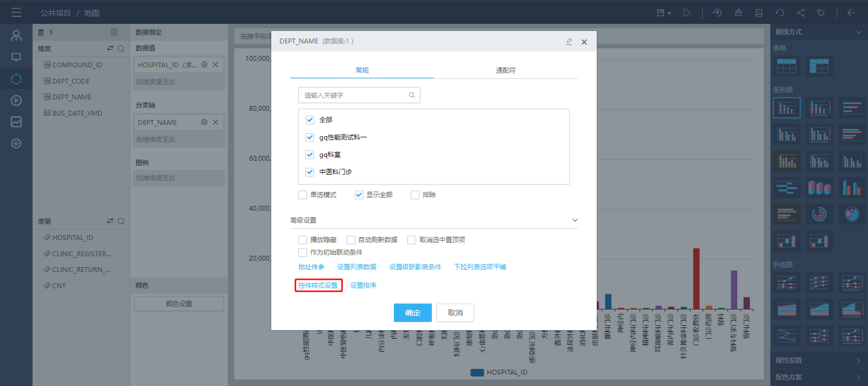Select the donut ring chart type
The width and height of the screenshot is (868, 386).
pyautogui.click(x=819, y=214)
